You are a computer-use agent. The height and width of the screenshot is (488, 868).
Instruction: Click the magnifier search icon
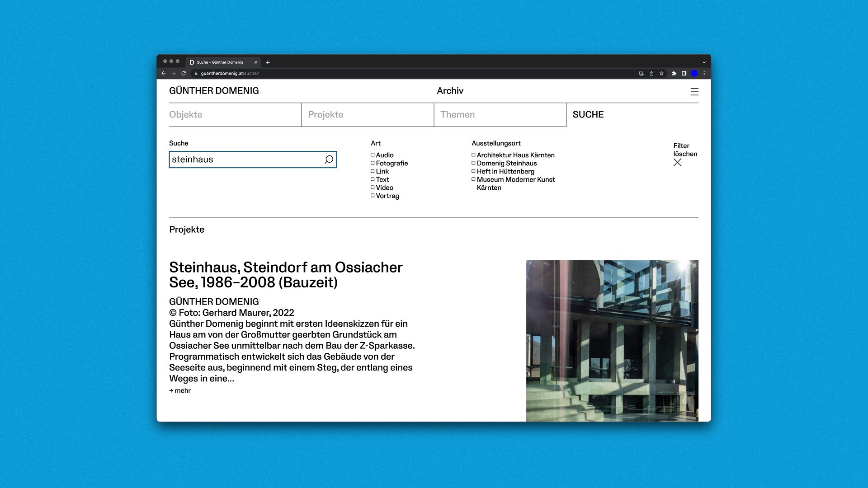click(x=329, y=160)
